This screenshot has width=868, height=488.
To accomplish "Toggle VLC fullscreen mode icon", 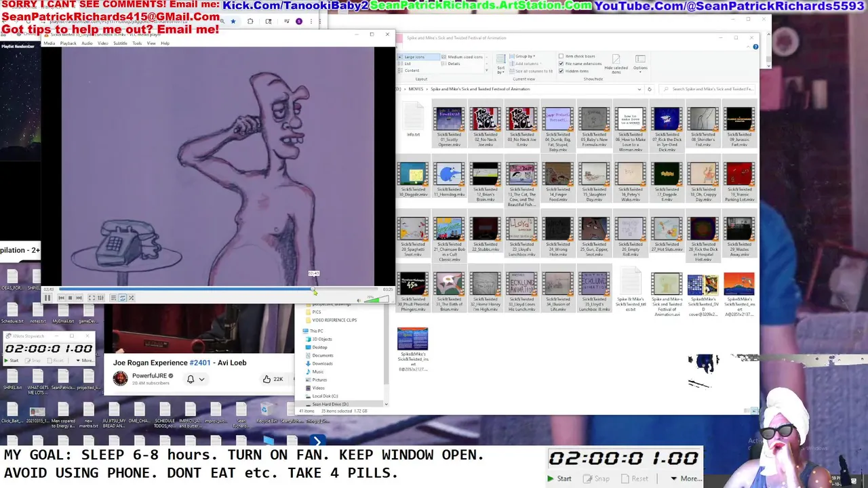I will click(92, 298).
